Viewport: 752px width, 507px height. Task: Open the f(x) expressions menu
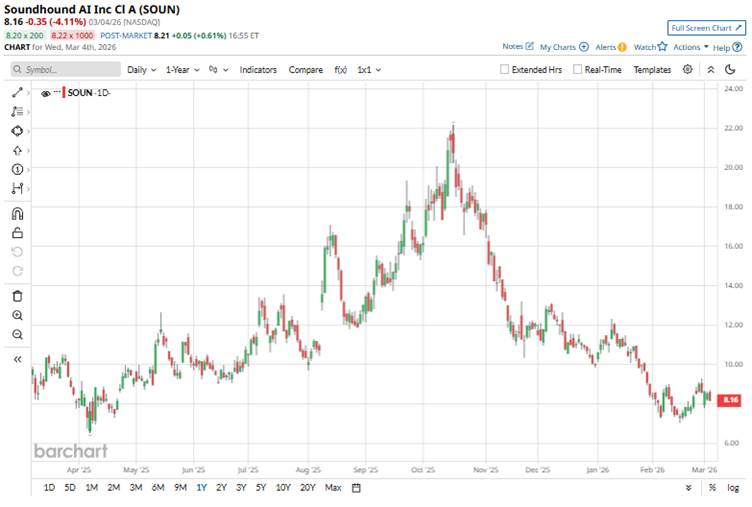[340, 70]
